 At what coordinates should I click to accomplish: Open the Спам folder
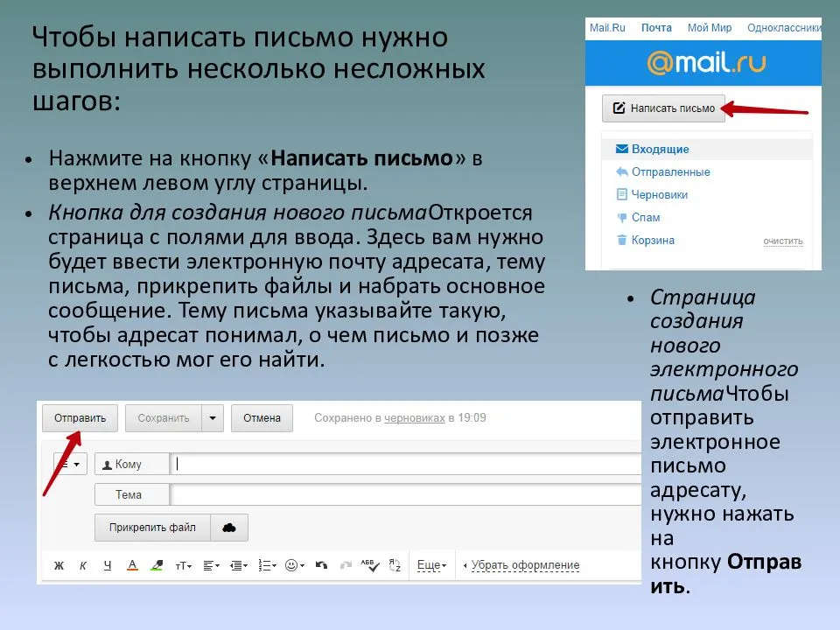646,218
